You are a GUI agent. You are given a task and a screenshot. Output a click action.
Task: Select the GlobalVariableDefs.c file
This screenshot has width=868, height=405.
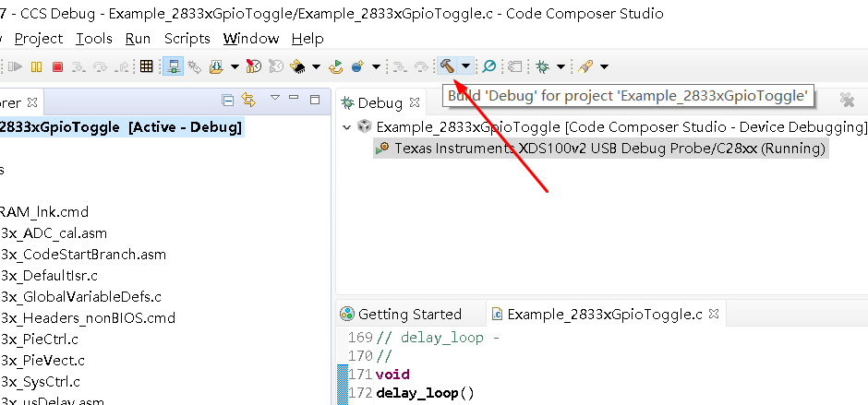(81, 296)
